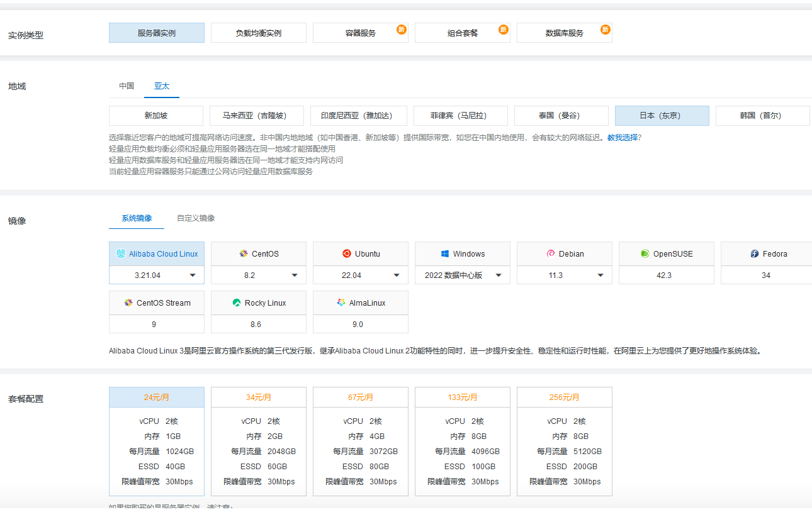The image size is (812, 517).
Task: Choose 泰国（曼谷）region
Action: (x=561, y=116)
